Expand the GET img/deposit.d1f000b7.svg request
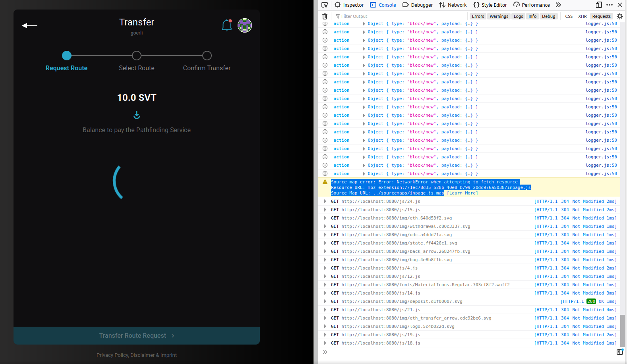This screenshot has width=627, height=364. click(x=325, y=302)
